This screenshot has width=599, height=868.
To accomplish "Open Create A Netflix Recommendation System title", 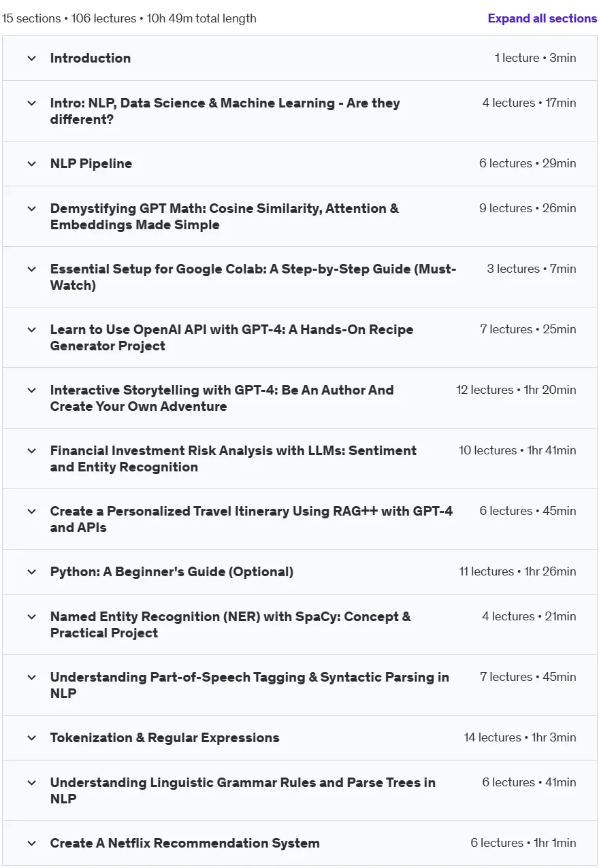I will point(185,844).
